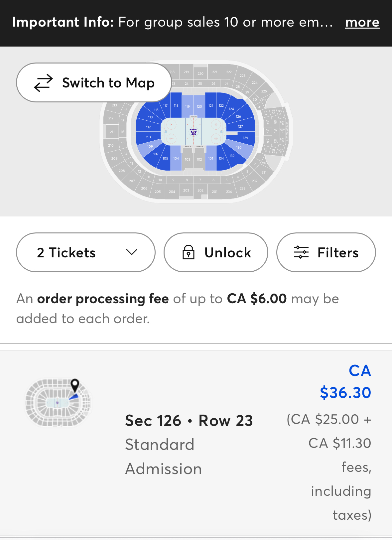The image size is (392, 540).
Task: Tap section 132 on the seating chart
Action: pyautogui.click(x=232, y=156)
